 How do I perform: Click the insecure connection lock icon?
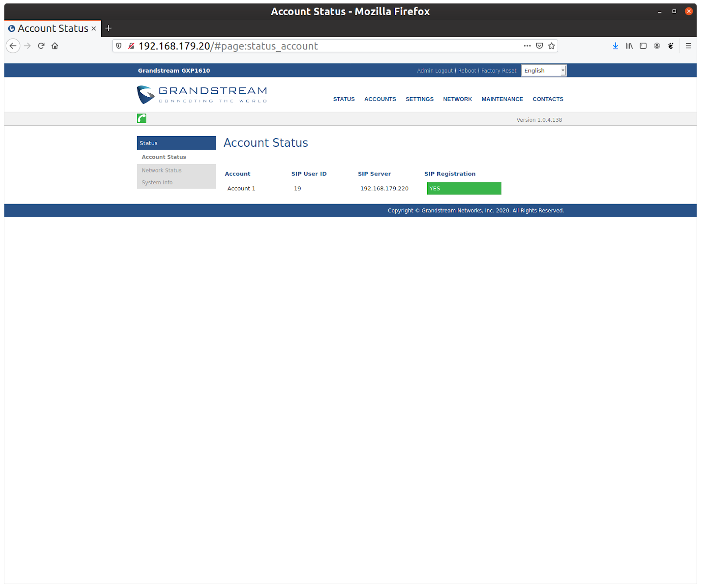(x=131, y=46)
